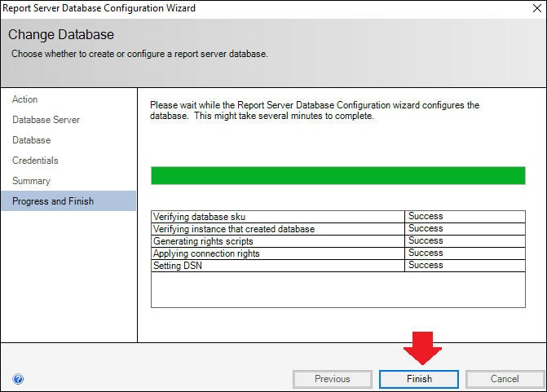Click the 'Please wait while' instruction text
This screenshot has width=547, height=392.
pos(315,110)
